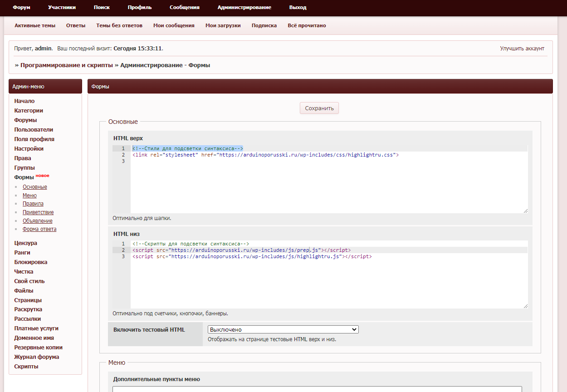
Task: Open Чистка admin section
Action: pyautogui.click(x=24, y=272)
